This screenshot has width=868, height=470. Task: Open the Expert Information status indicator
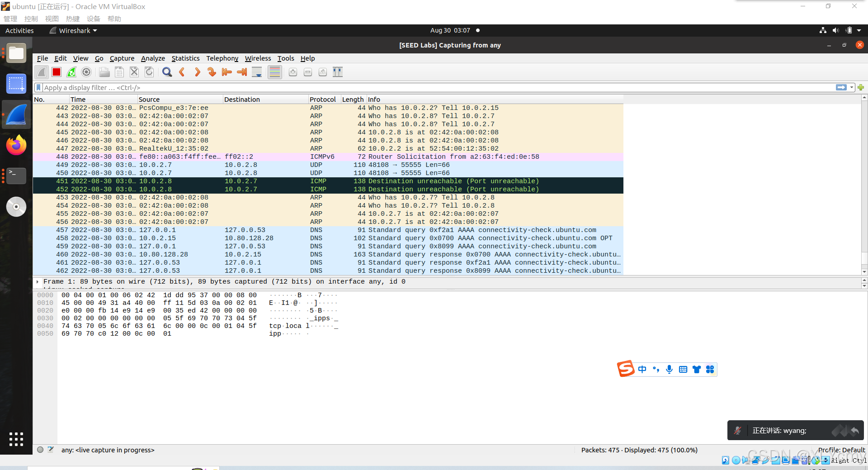tap(40, 450)
